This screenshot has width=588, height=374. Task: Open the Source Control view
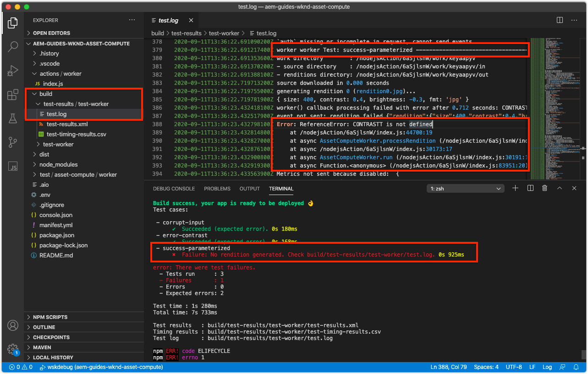[12, 143]
